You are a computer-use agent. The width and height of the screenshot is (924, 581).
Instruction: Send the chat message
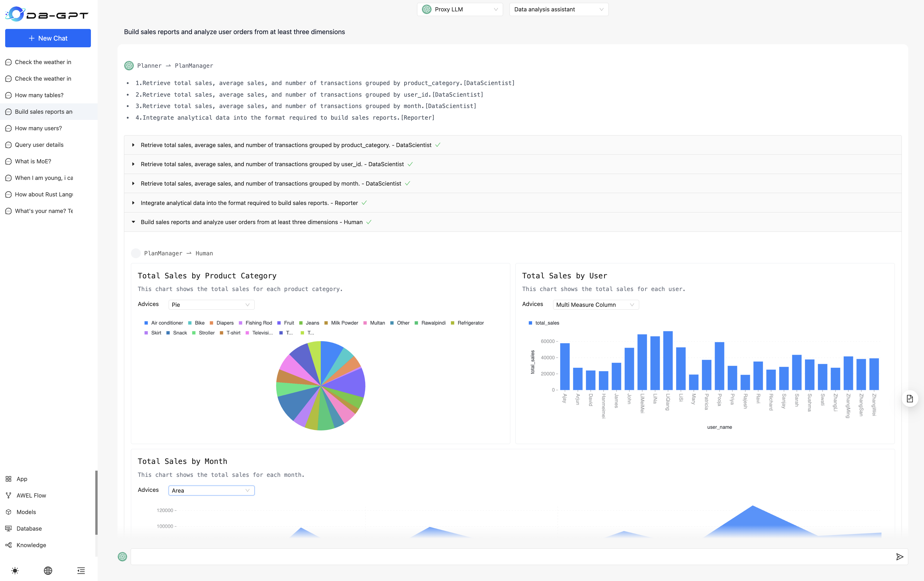(900, 557)
